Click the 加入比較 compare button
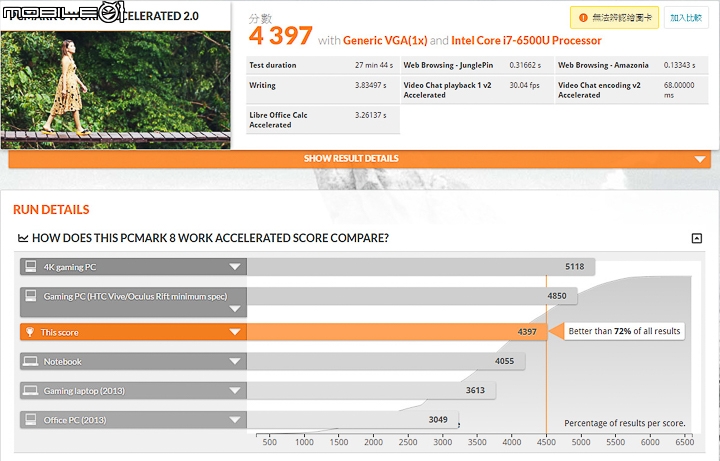The width and height of the screenshot is (720, 461). pyautogui.click(x=686, y=17)
